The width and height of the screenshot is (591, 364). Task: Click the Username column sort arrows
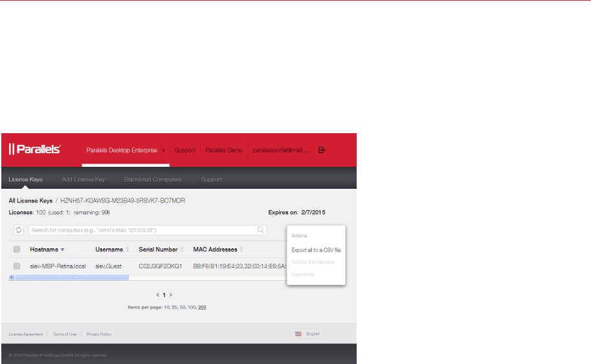point(128,249)
